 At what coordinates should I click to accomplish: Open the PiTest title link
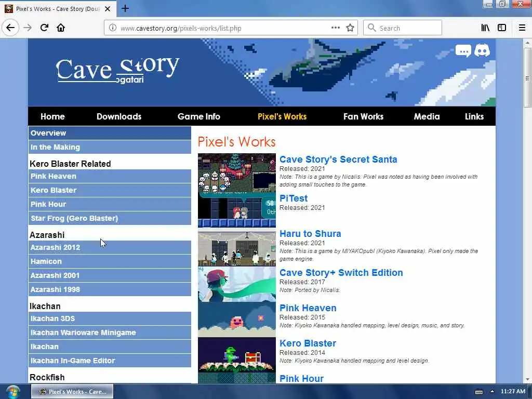click(294, 198)
